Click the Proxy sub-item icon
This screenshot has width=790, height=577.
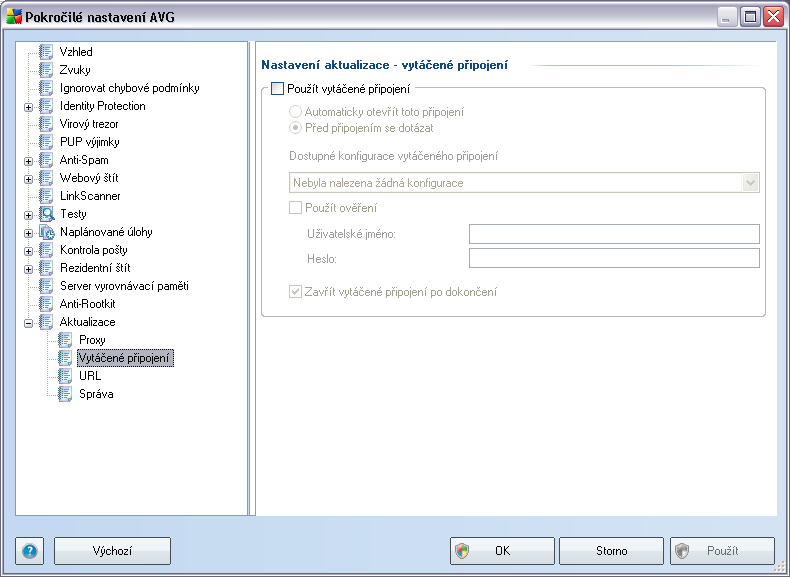(x=65, y=340)
